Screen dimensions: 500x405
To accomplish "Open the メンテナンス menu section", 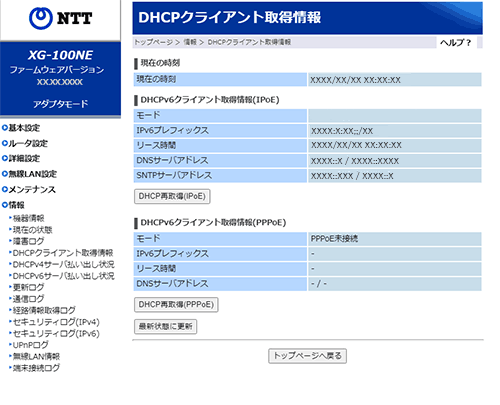I will (29, 189).
